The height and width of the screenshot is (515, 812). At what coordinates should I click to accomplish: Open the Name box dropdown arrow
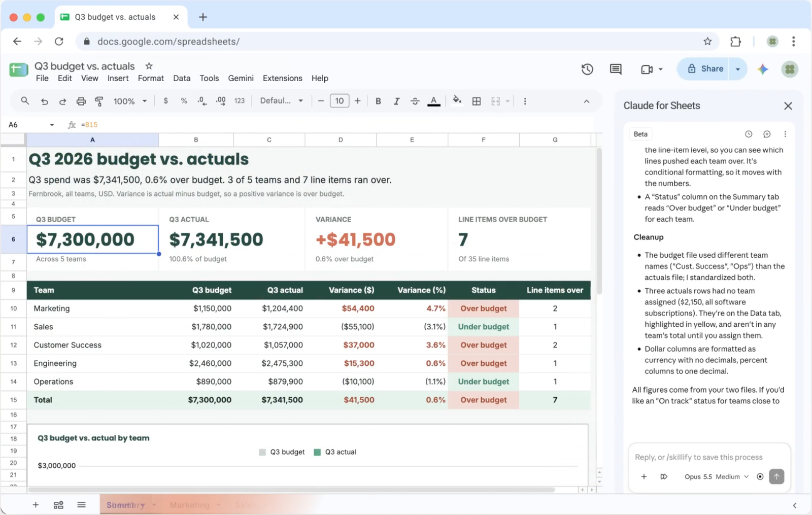point(52,125)
